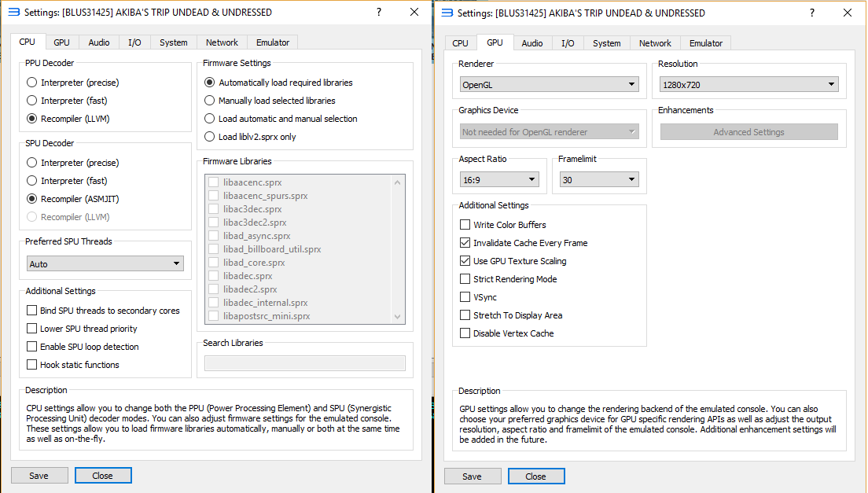
Task: Enable Write Color Buffers checkbox
Action: pos(465,225)
